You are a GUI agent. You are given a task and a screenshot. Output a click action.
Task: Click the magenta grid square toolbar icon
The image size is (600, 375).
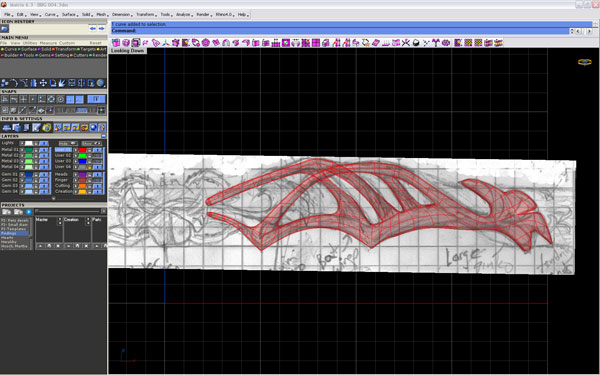(x=316, y=43)
